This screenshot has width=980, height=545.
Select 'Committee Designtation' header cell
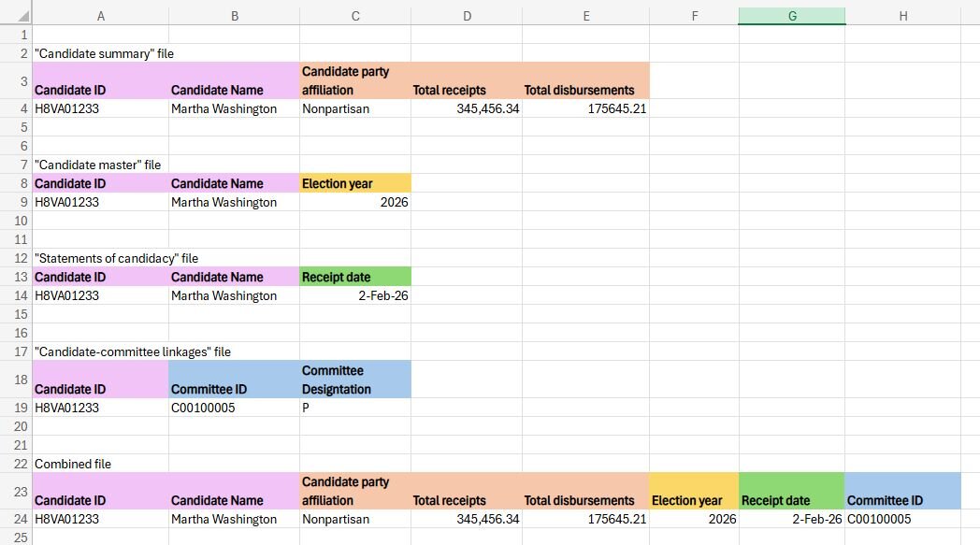[355, 380]
